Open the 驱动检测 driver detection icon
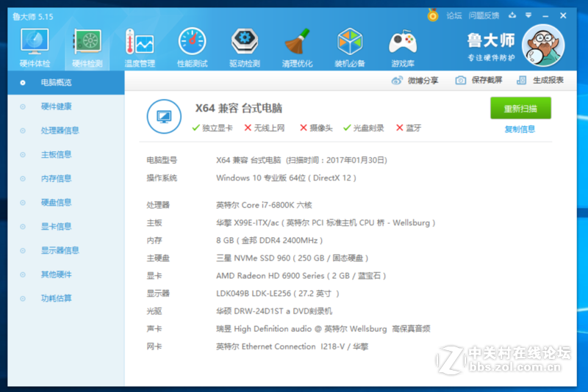Screen dimensions: 588x392 point(245,48)
